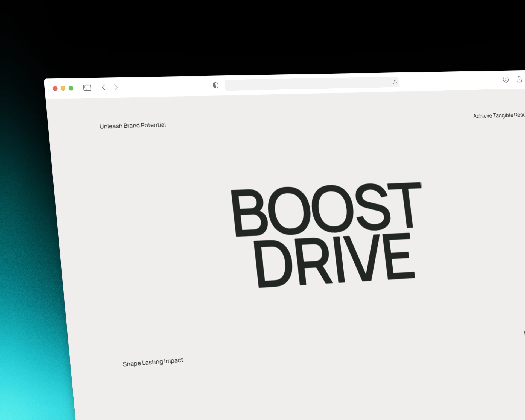Toggle the Safari sidebar panel icon
525x420 pixels.
click(x=87, y=88)
